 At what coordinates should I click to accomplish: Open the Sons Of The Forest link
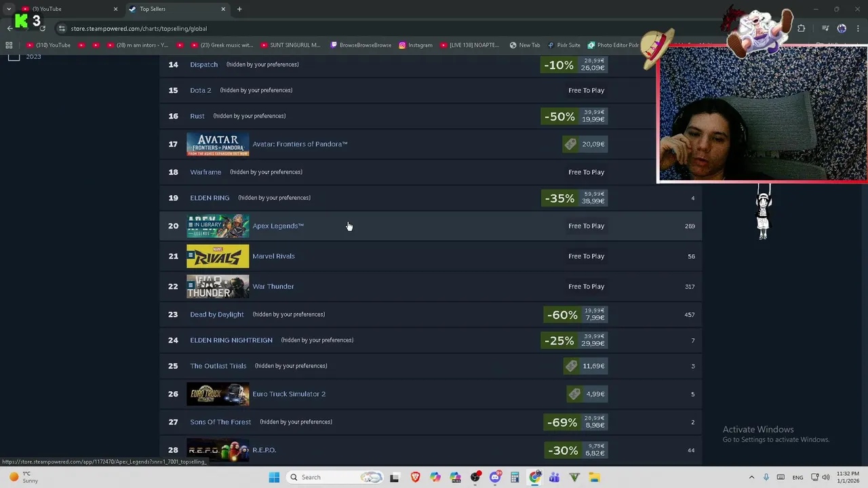pyautogui.click(x=220, y=422)
